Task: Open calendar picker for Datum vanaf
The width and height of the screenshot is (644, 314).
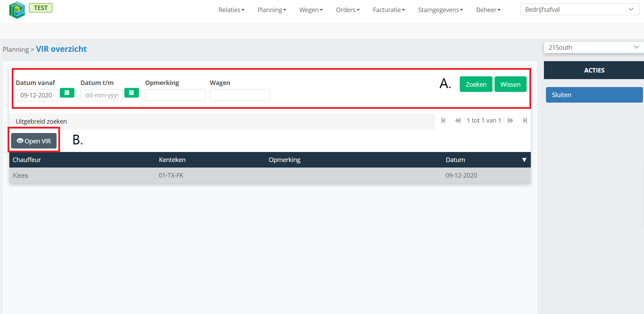Action: tap(67, 93)
